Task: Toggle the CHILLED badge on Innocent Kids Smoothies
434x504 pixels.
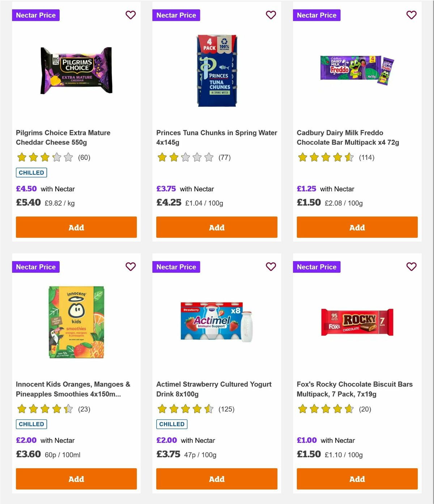Action: 31,424
